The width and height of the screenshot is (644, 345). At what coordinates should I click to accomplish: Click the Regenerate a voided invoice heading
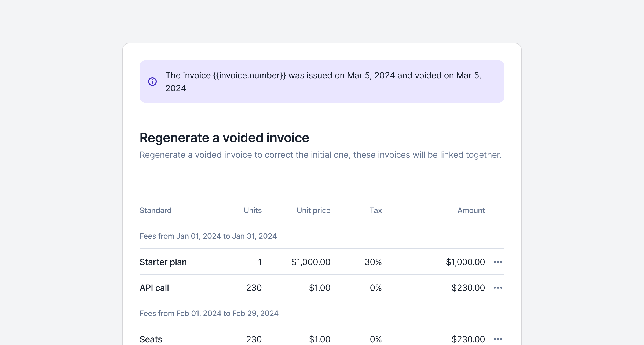coord(224,138)
